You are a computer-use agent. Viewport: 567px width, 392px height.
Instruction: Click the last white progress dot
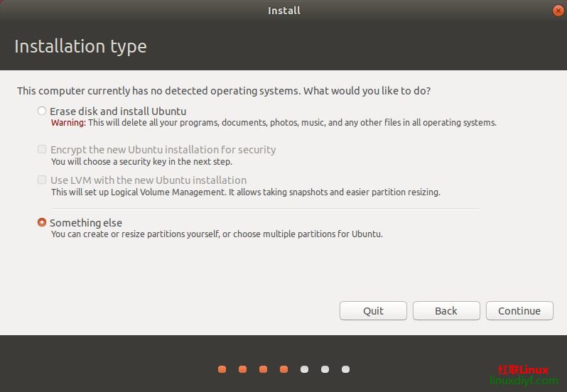[345, 369]
